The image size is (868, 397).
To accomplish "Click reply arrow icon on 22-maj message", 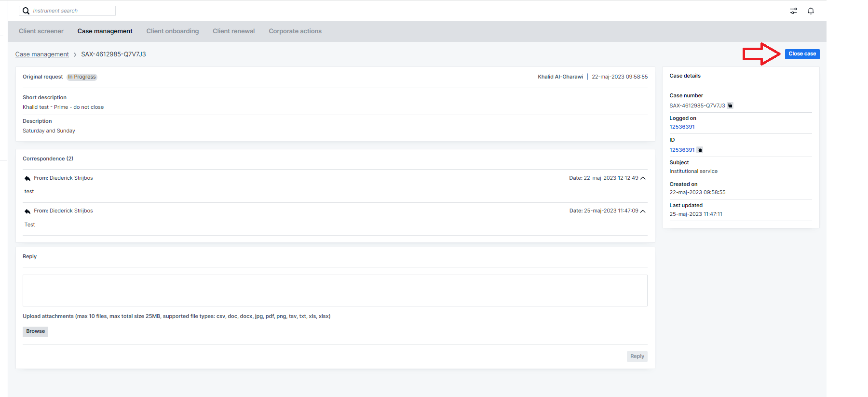I will [27, 178].
